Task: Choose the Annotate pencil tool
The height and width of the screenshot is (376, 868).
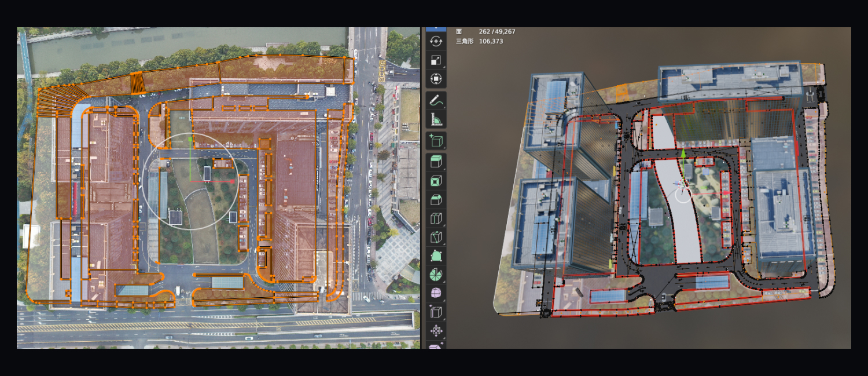Action: [436, 101]
